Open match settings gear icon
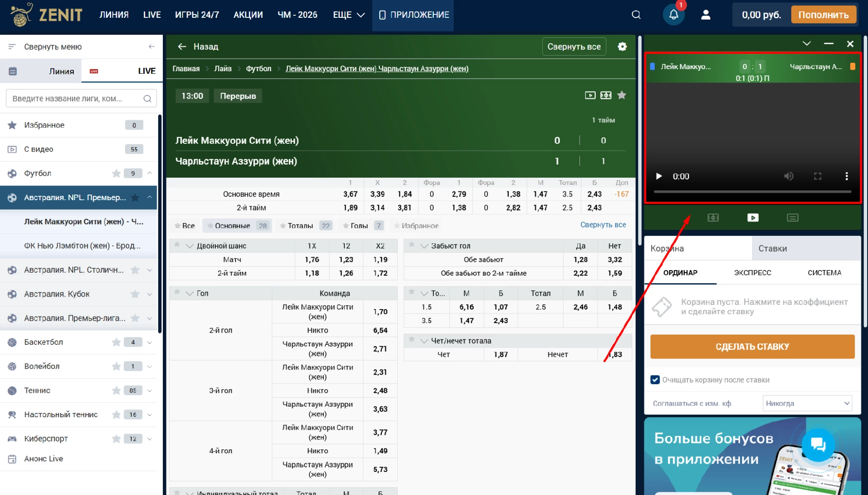 622,46
